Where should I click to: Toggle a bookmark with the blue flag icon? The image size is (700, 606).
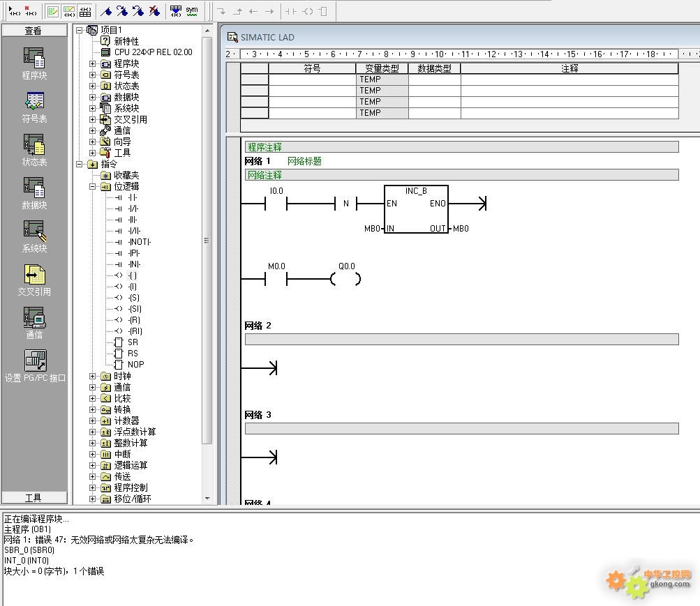point(106,11)
